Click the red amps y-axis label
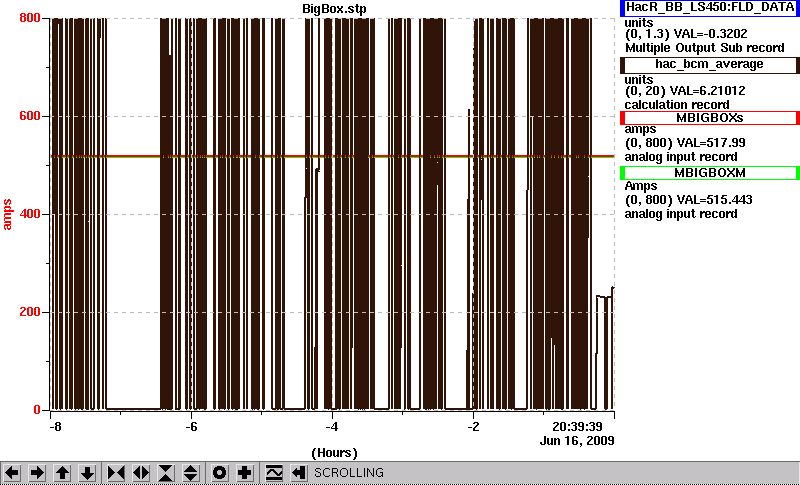 point(7,215)
